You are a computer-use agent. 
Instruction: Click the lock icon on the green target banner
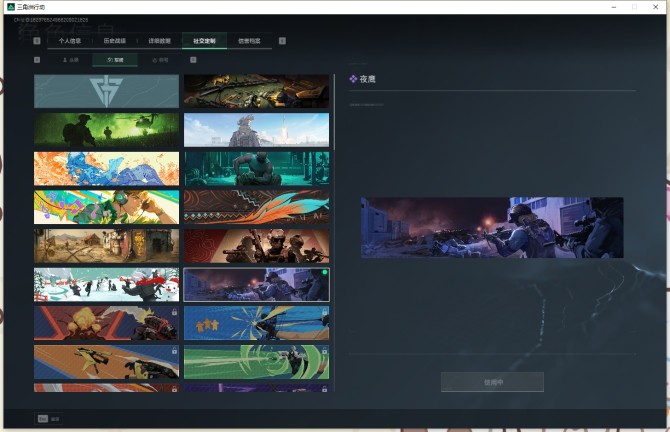(x=324, y=351)
